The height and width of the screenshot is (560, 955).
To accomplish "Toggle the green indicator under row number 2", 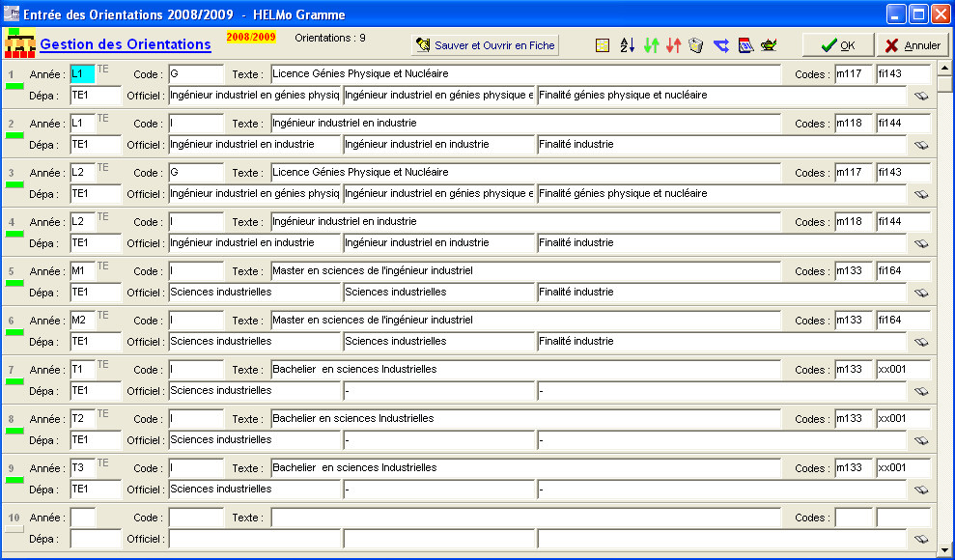I will point(14,135).
